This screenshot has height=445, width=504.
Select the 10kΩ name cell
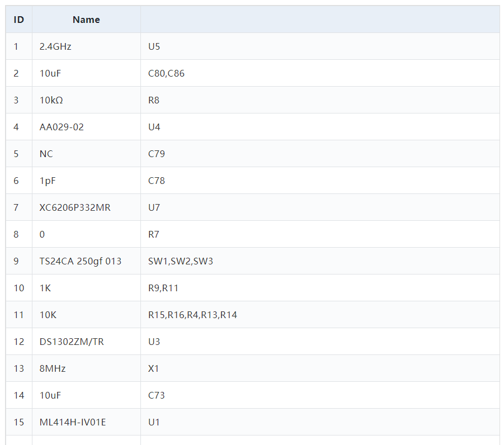86,100
